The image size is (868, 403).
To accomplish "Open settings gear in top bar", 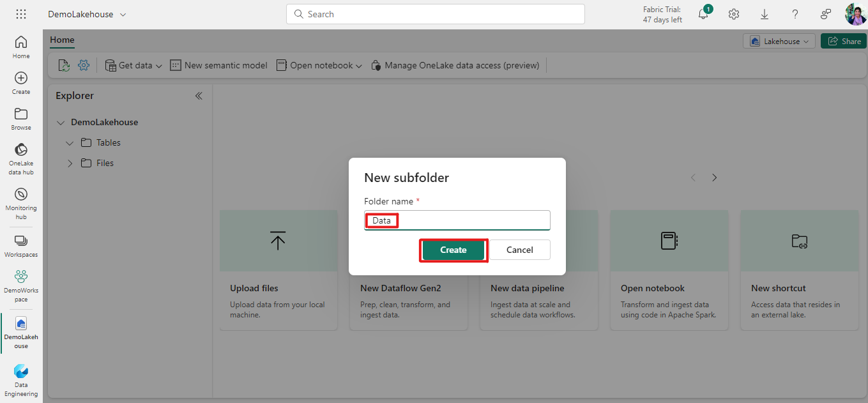I will (734, 14).
